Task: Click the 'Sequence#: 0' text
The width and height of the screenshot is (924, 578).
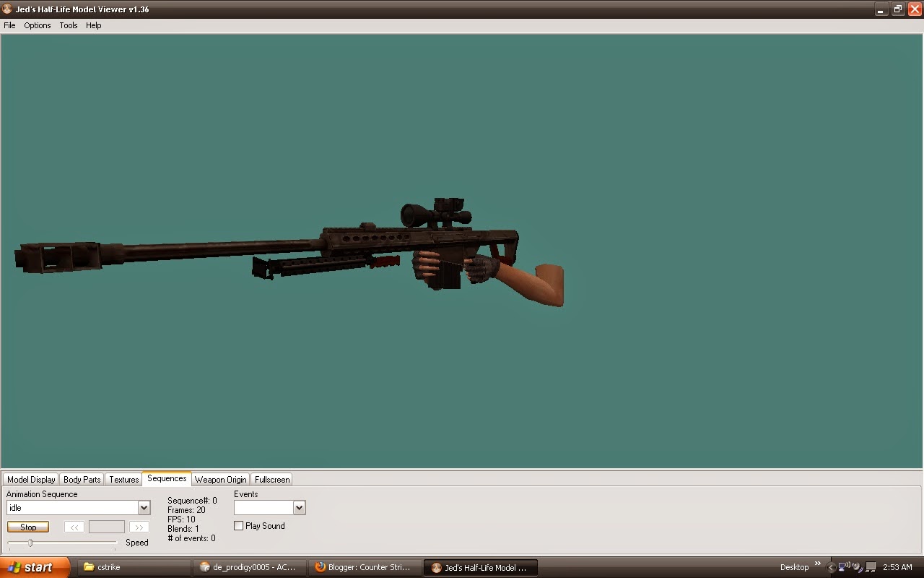Action: coord(192,501)
